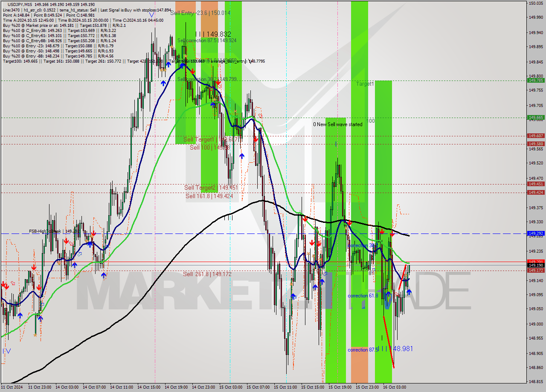Click the red 149.580 price tag
546x392 pixels.
[536, 144]
